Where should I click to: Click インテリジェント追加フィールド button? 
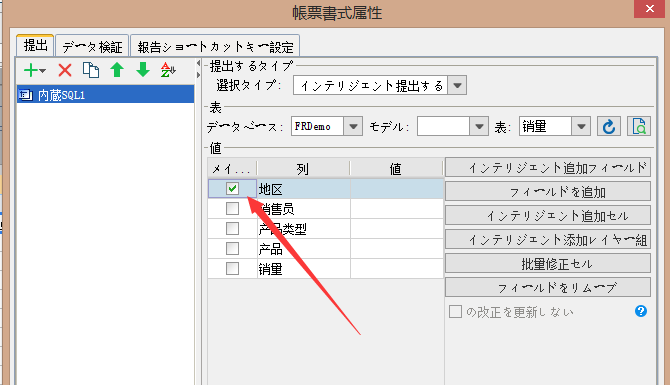[x=548, y=168]
